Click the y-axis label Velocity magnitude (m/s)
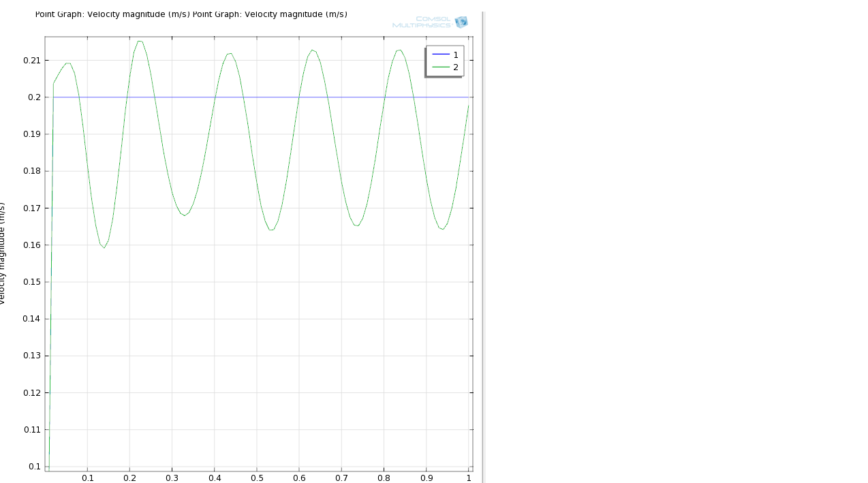The height and width of the screenshot is (483, 868). click(2, 253)
